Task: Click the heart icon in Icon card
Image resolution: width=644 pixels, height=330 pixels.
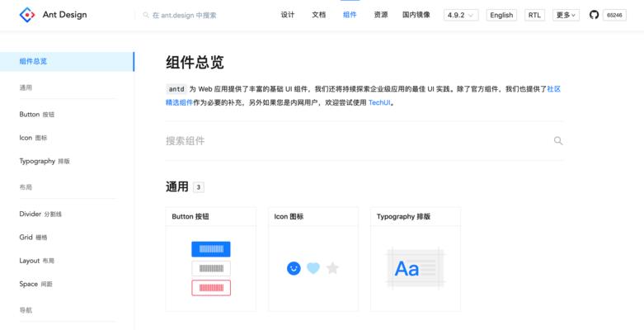Action: (313, 268)
